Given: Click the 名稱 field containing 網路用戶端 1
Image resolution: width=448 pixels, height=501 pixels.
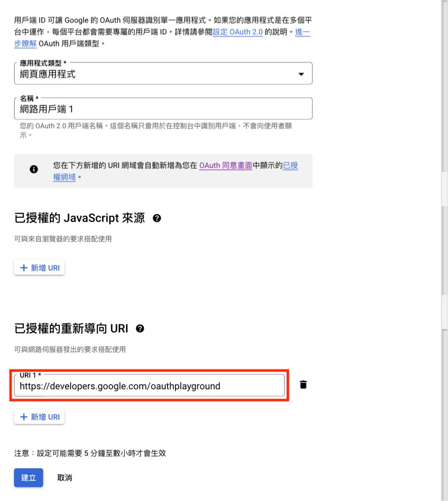Looking at the screenshot, I should coord(163,109).
